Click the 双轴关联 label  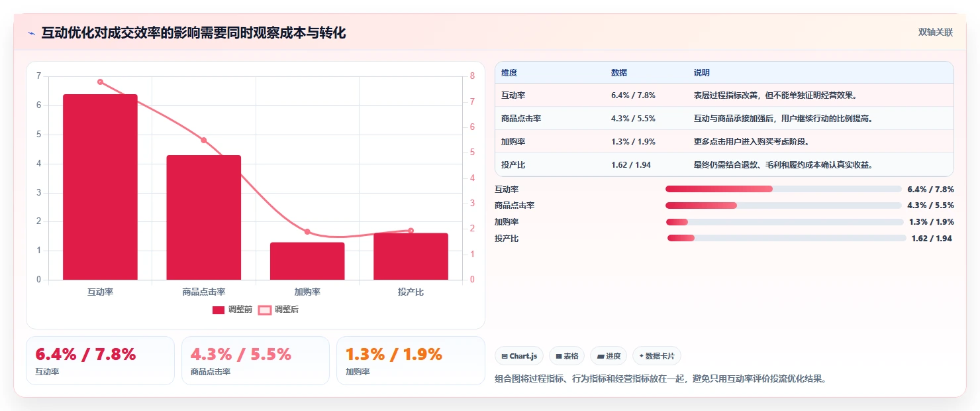(x=935, y=32)
